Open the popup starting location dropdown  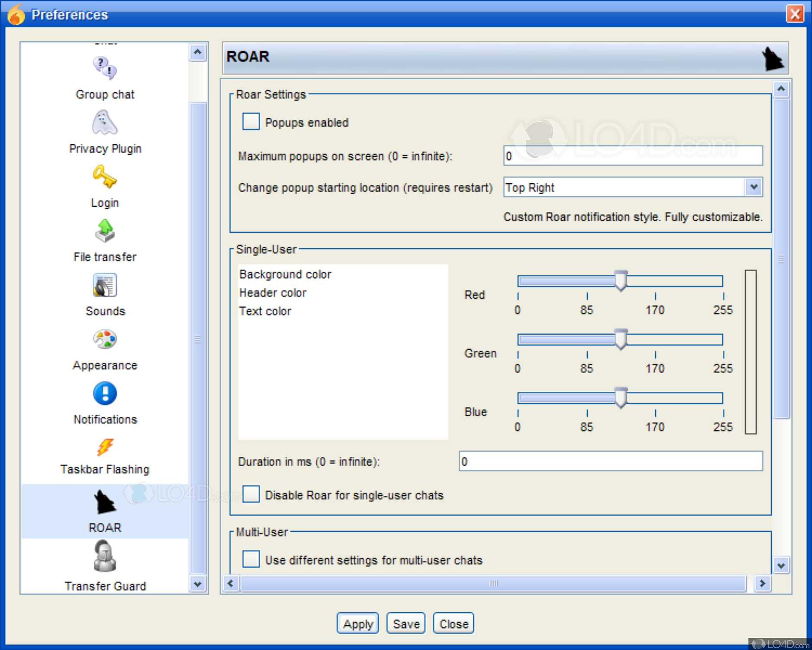click(x=754, y=187)
